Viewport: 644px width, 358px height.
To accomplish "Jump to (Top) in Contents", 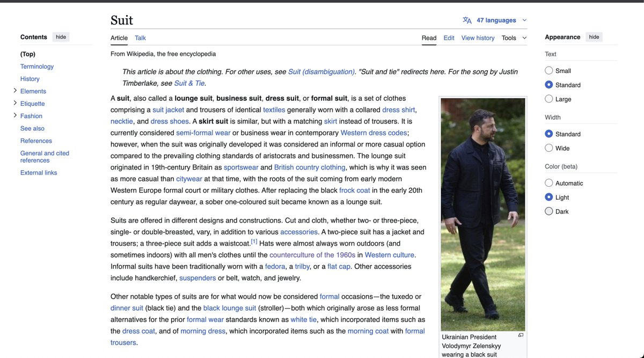I will click(x=28, y=54).
